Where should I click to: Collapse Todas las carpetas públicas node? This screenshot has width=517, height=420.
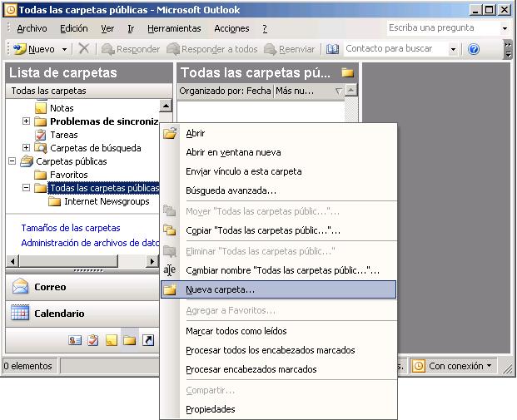pos(26,188)
